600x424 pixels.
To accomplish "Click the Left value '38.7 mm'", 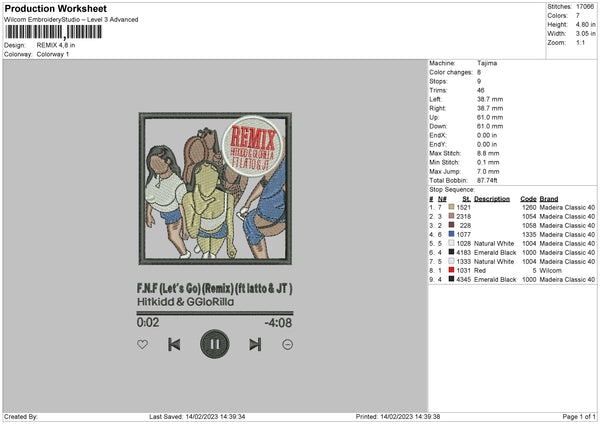I will tap(490, 99).
